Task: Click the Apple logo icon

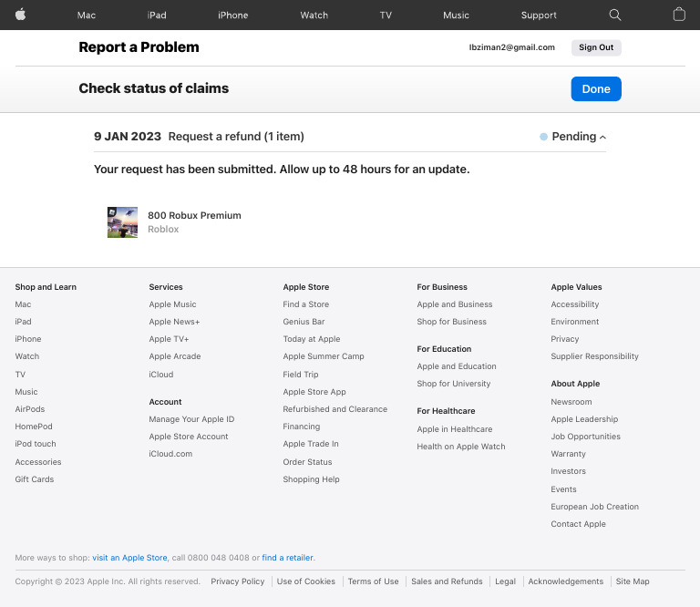Action: [x=21, y=15]
